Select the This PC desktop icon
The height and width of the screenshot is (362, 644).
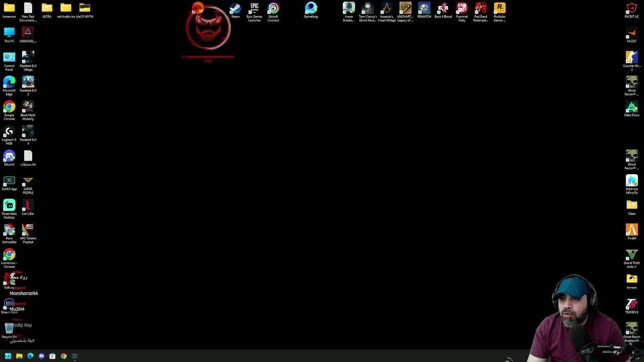[9, 35]
